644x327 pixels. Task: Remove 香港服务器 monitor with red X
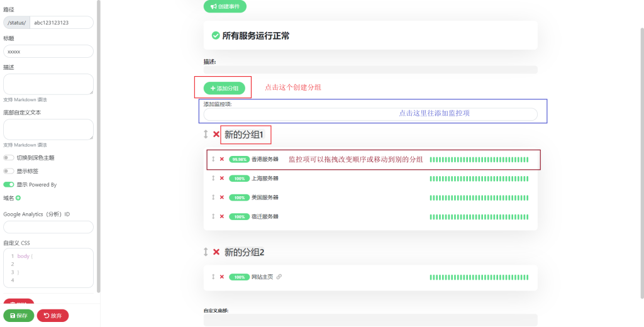click(222, 159)
